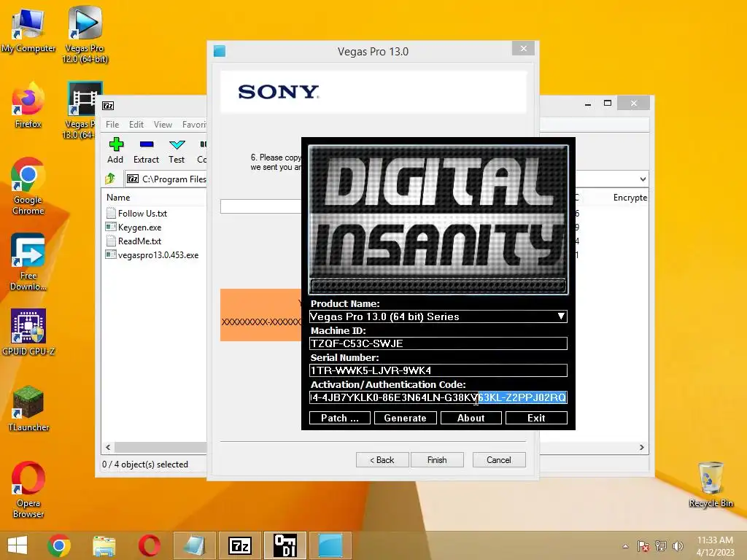Image resolution: width=747 pixels, height=560 pixels.
Task: Open the Free Download Manager desktop shortcut
Action: 28,262
